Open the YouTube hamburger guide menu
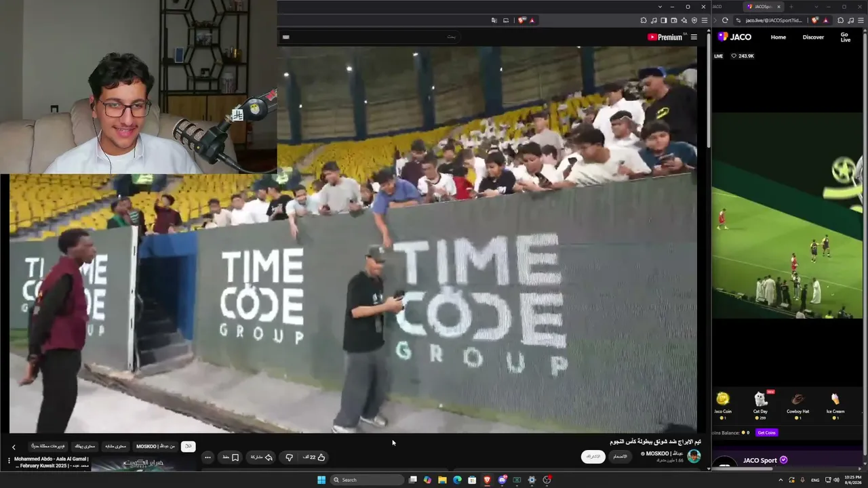 pyautogui.click(x=694, y=37)
